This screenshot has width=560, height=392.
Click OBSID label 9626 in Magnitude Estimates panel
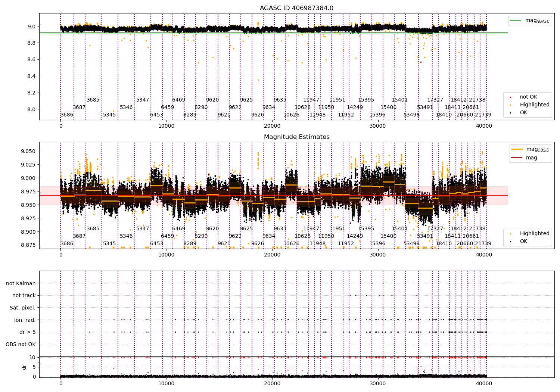pos(258,243)
